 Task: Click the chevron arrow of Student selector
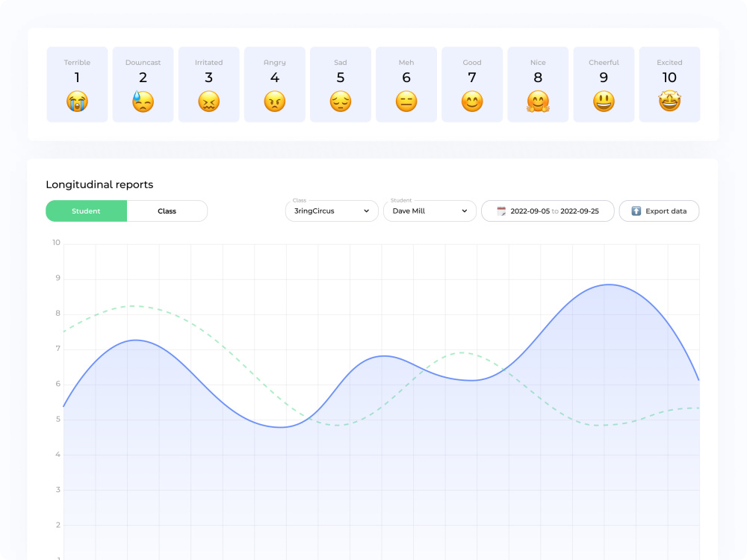465,211
